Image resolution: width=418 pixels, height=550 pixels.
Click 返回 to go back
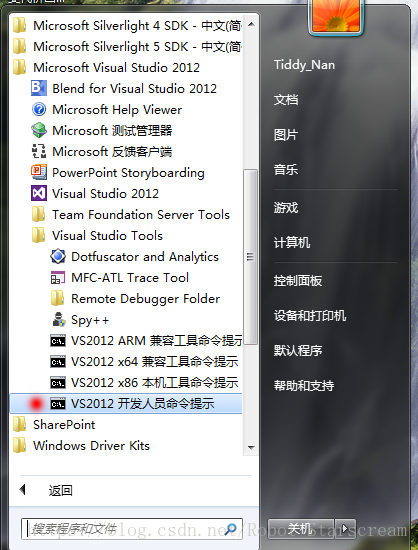point(60,490)
